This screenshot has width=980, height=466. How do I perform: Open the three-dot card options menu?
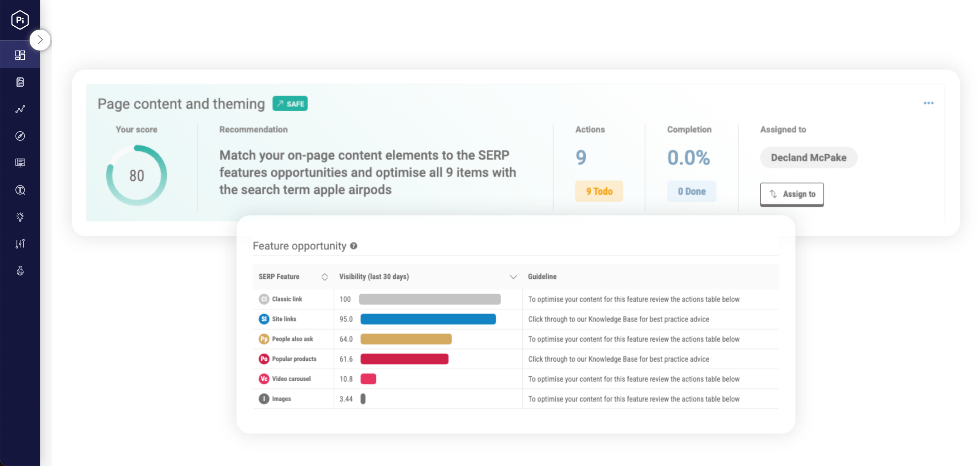point(928,103)
